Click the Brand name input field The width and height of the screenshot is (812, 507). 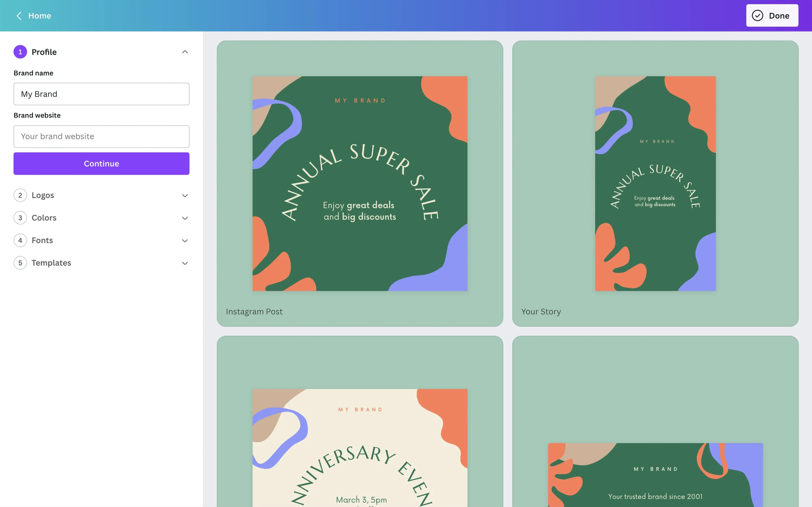(101, 94)
